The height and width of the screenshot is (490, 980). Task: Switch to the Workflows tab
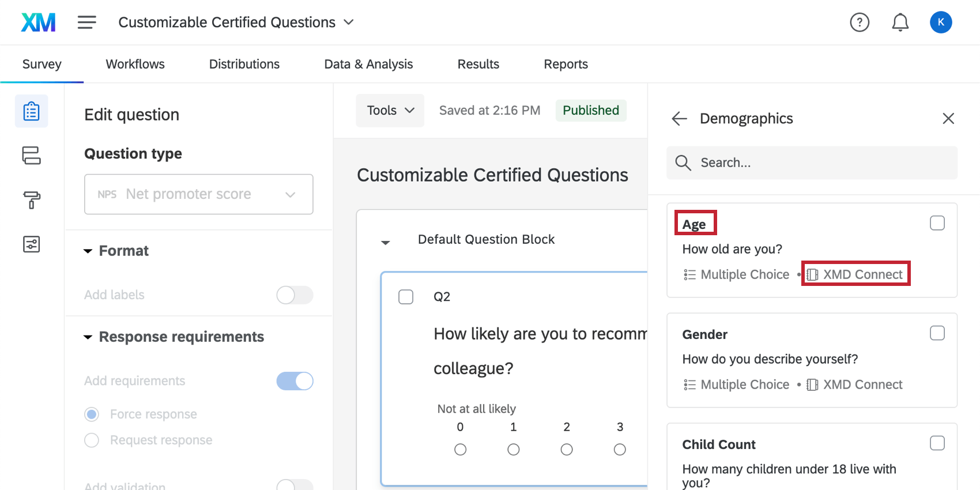point(135,64)
